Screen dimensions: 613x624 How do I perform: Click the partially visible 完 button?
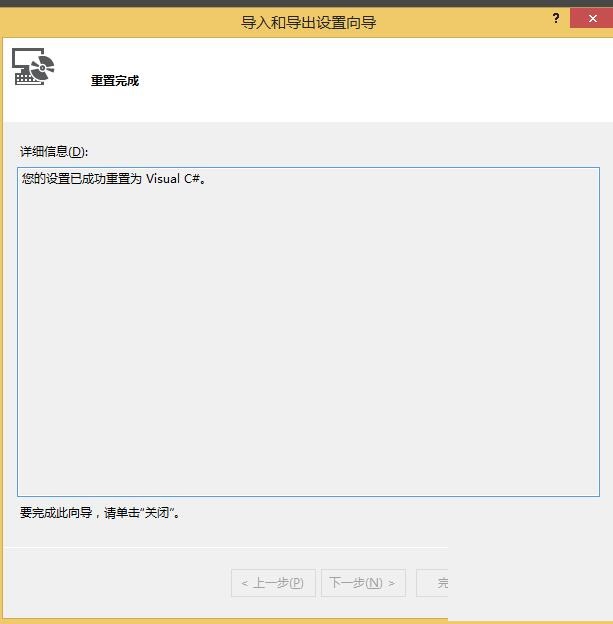432,583
